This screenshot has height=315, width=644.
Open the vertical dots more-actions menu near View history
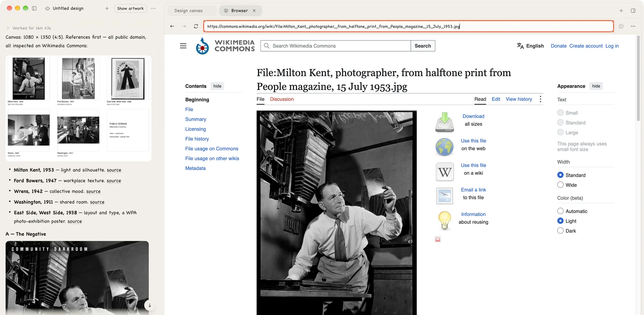(540, 99)
